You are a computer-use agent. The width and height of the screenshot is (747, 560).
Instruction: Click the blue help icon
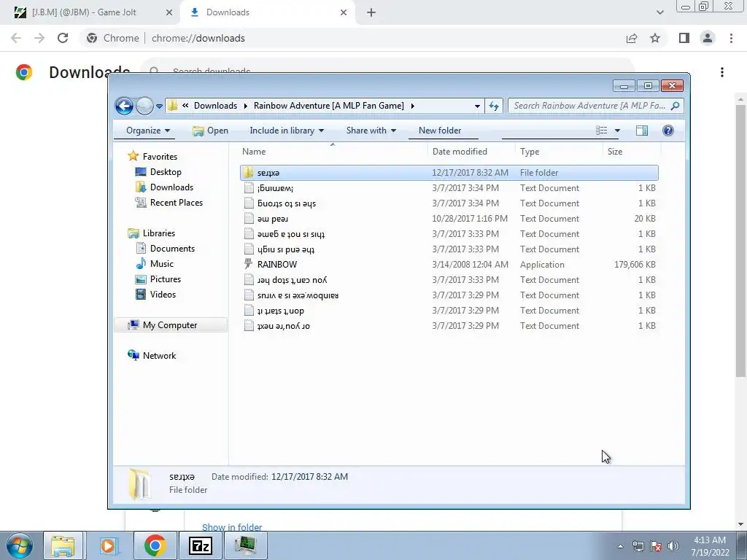[668, 131]
